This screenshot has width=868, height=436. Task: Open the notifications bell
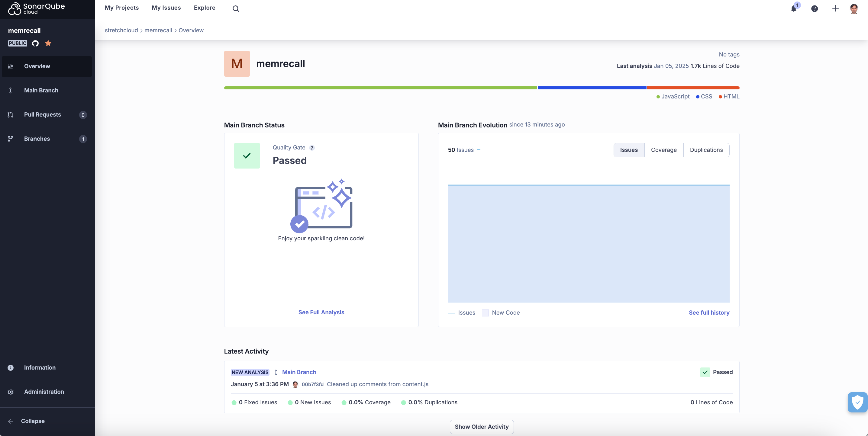794,9
